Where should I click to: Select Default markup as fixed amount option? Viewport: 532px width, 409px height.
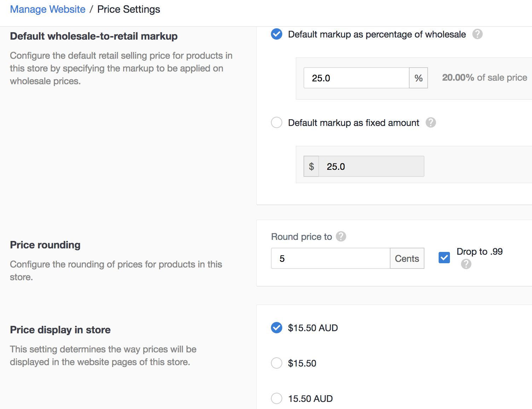277,123
